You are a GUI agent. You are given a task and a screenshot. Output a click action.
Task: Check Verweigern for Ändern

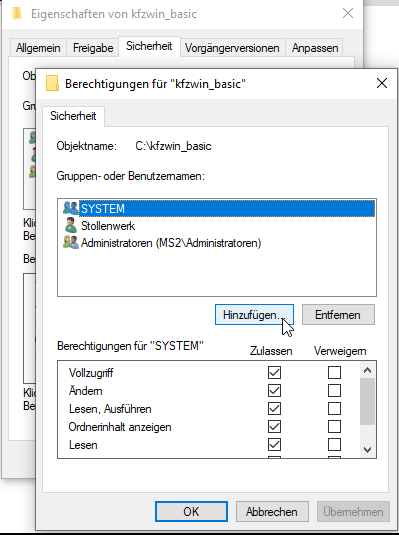pos(334,390)
